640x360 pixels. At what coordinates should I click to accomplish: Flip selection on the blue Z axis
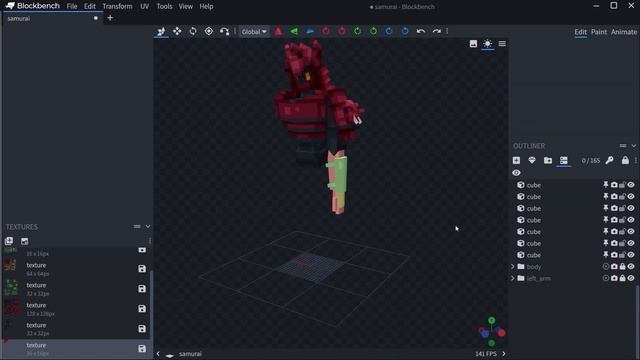(x=310, y=31)
